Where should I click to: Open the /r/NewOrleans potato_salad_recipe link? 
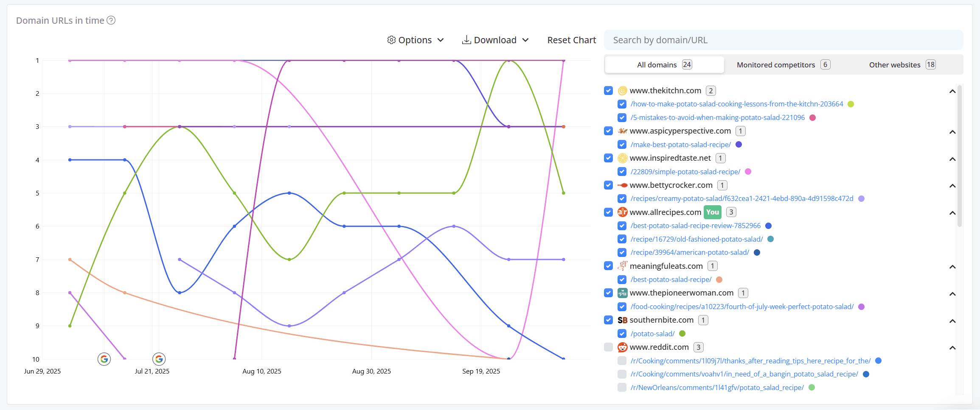tap(717, 388)
